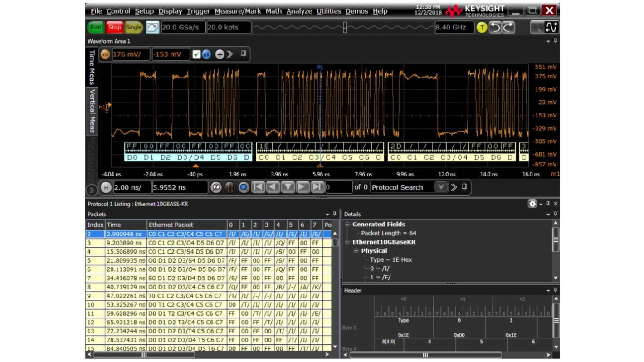Click the 20.0 GSa/s sample rate field
644x362 pixels.
point(183,27)
